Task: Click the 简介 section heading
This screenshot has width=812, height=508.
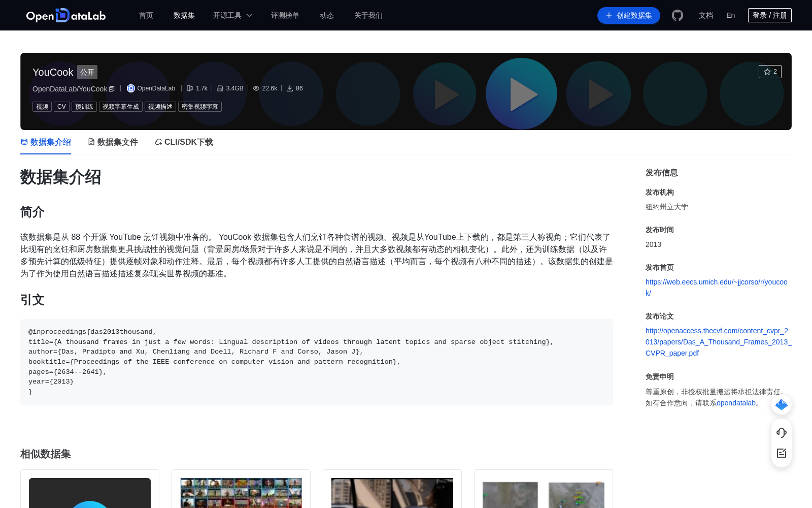Action: [x=32, y=212]
